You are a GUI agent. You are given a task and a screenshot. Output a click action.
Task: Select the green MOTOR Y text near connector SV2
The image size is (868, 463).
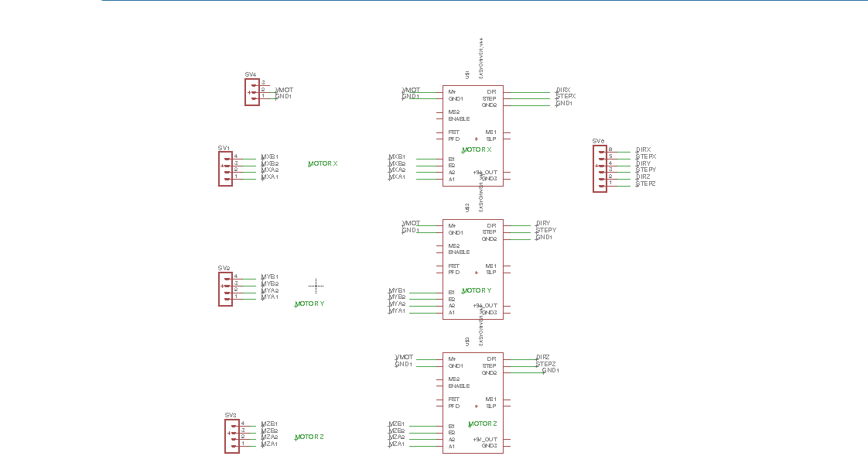point(309,304)
